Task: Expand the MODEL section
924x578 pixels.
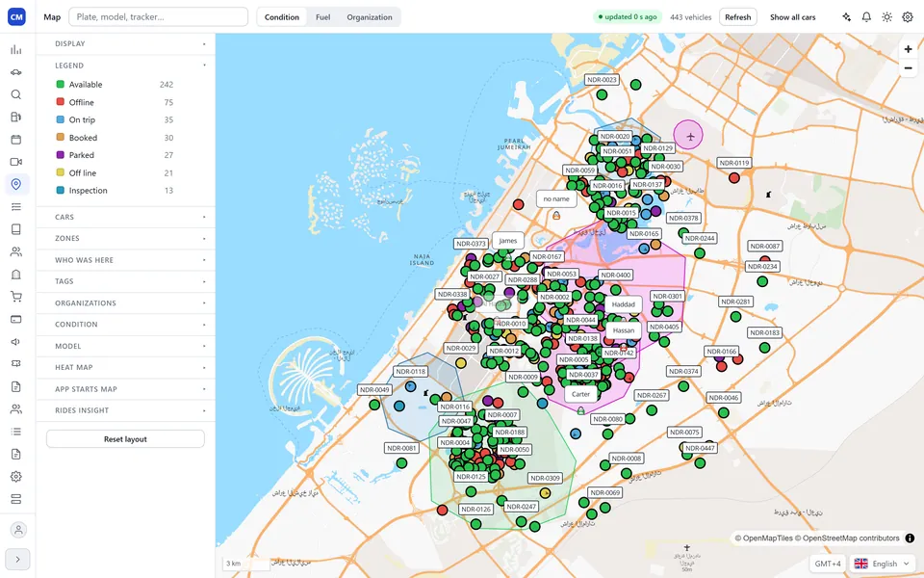Action: tap(125, 346)
